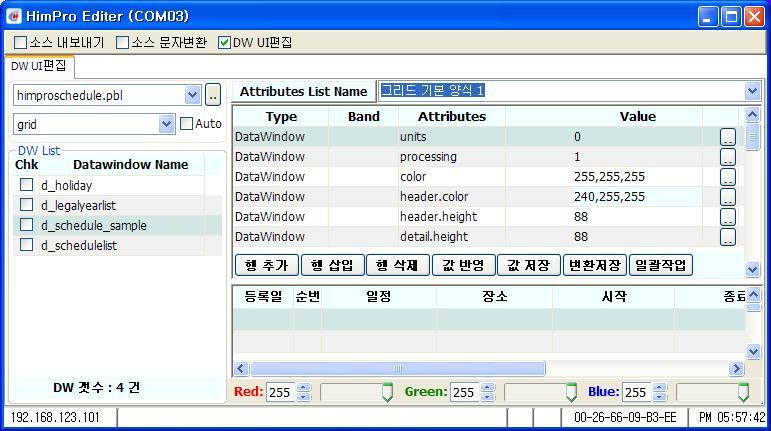The image size is (771, 431).
Task: Click preview grid vertical scroll up arrow
Action: pos(753,295)
